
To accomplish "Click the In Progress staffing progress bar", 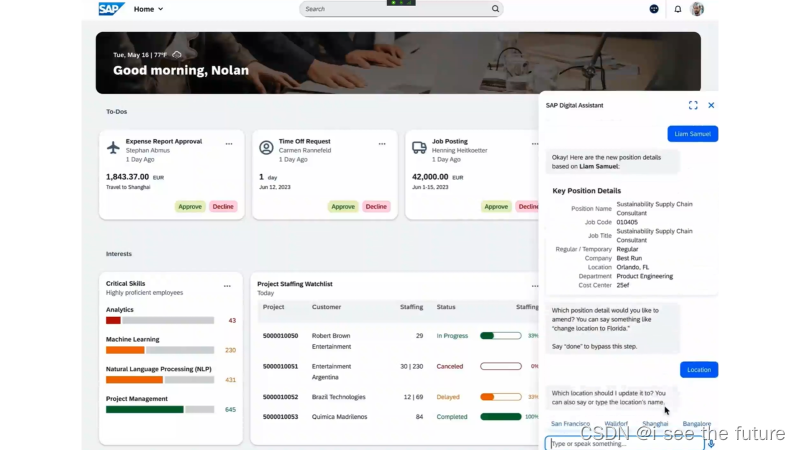I will (501, 336).
